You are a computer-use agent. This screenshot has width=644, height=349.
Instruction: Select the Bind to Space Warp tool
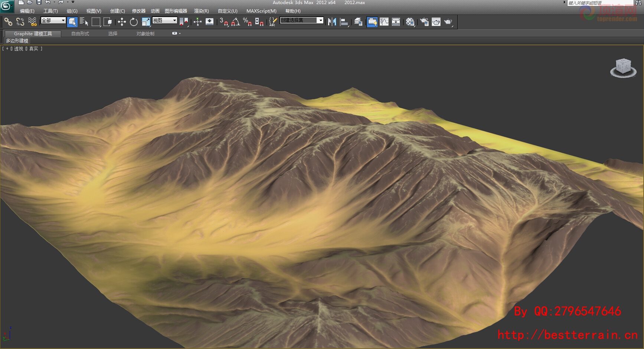[32, 22]
